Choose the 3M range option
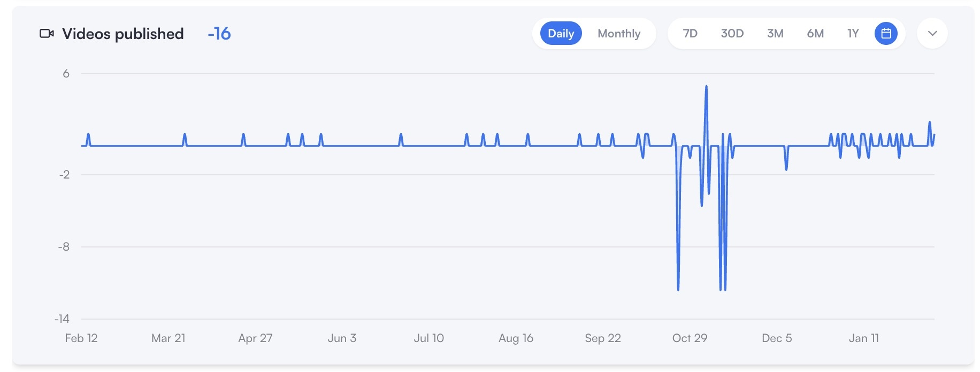 click(775, 34)
